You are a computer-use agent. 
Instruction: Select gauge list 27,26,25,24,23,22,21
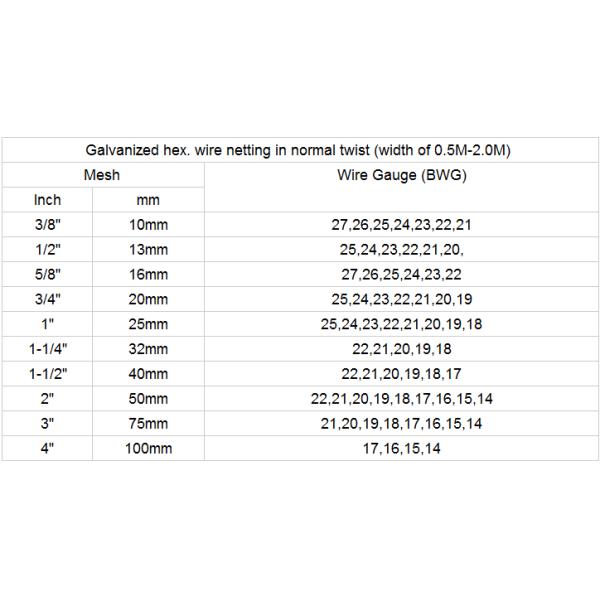[x=402, y=225]
